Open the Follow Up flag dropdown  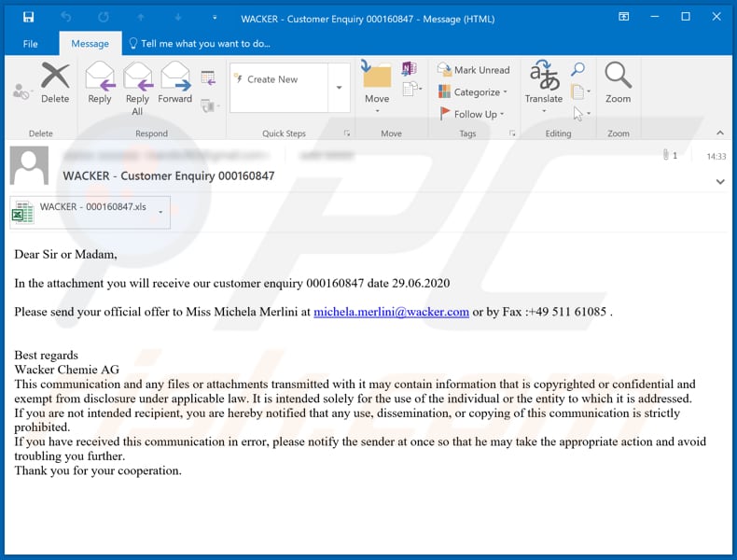pos(471,114)
